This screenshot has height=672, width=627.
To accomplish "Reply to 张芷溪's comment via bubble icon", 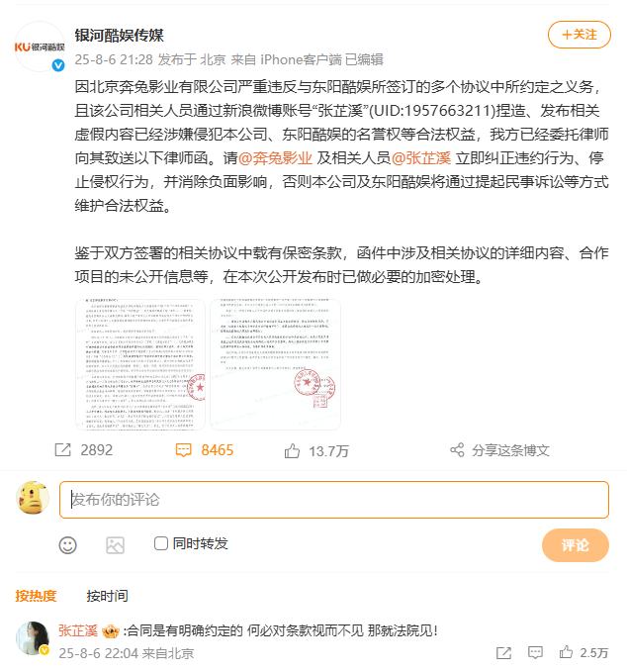I will (535, 653).
